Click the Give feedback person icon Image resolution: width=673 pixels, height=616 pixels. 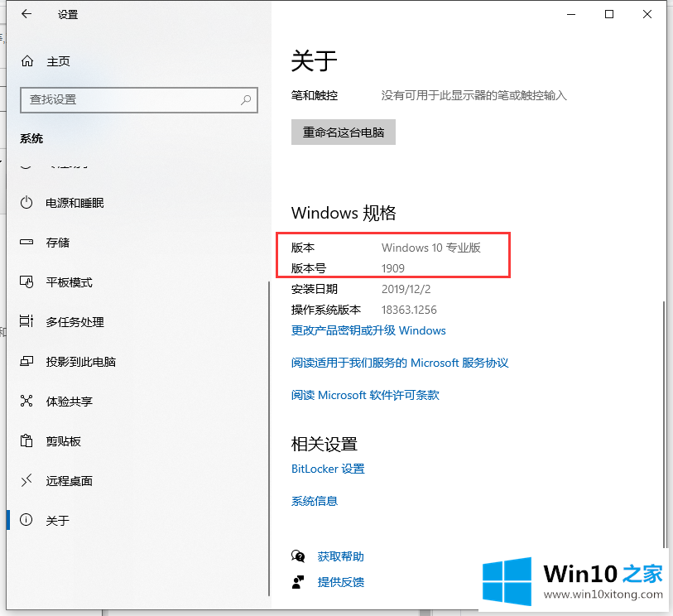(x=298, y=582)
